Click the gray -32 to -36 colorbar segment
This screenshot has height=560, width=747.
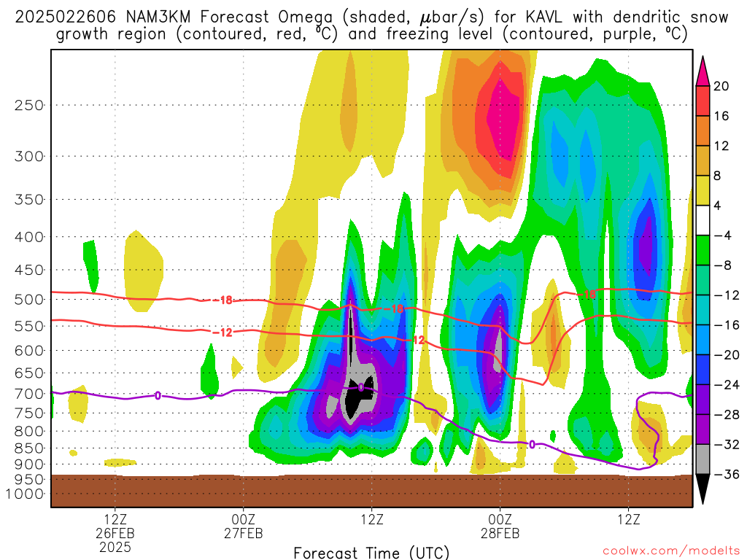[703, 459]
